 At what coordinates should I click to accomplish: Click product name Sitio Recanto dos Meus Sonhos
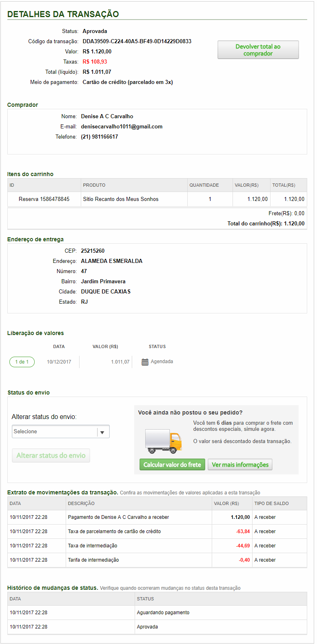[121, 199]
